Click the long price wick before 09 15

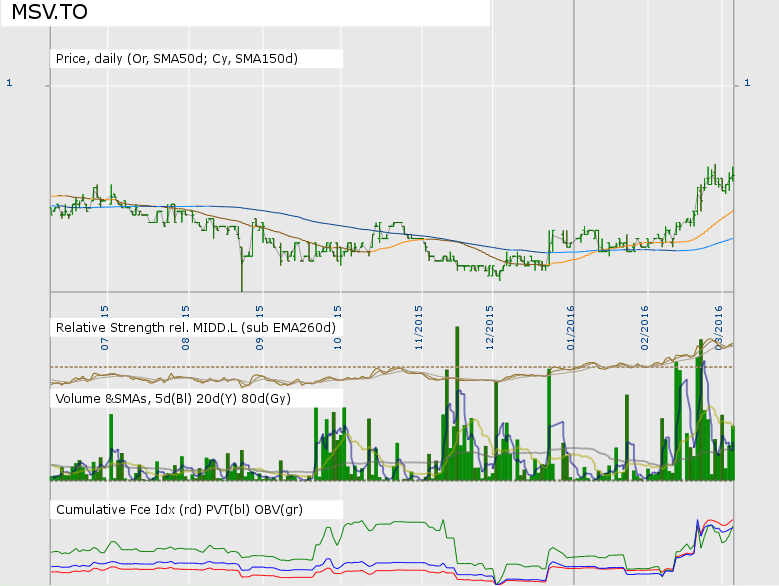pos(242,270)
